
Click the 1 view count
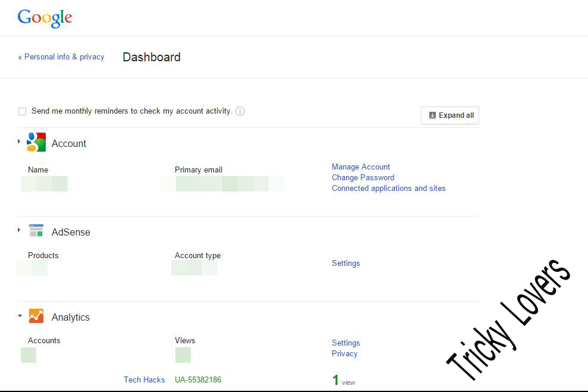[x=343, y=380]
